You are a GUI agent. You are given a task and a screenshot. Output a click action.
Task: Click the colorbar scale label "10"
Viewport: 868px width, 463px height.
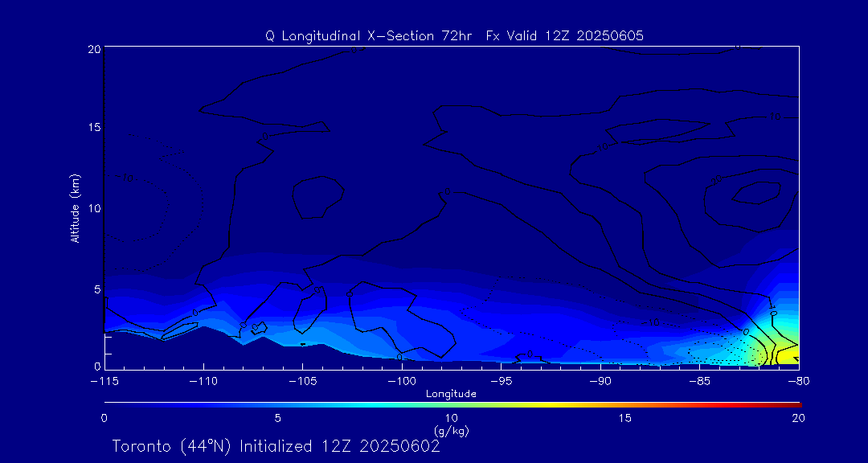451,418
